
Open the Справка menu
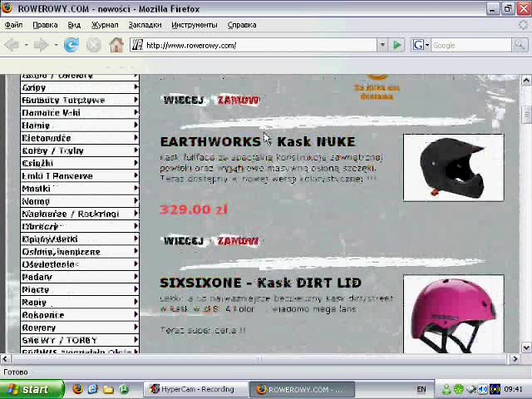(x=242, y=25)
